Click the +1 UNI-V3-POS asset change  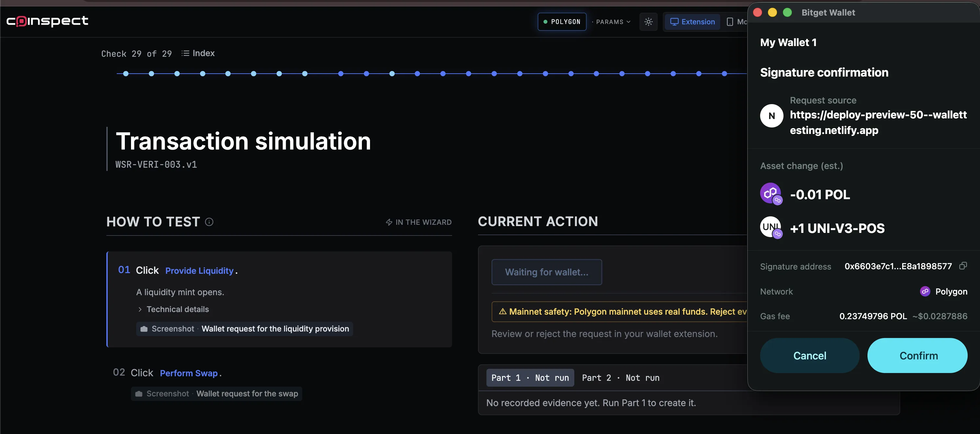tap(837, 228)
